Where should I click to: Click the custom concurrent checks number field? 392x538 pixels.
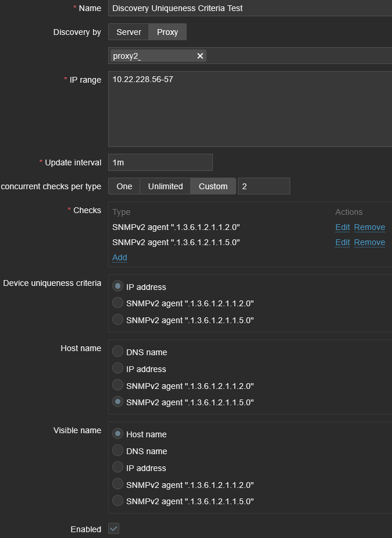263,186
